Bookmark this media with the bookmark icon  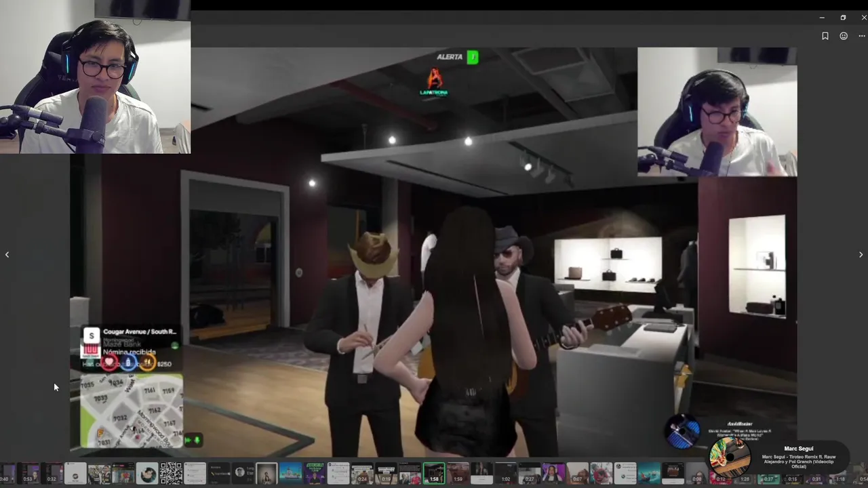(x=825, y=36)
